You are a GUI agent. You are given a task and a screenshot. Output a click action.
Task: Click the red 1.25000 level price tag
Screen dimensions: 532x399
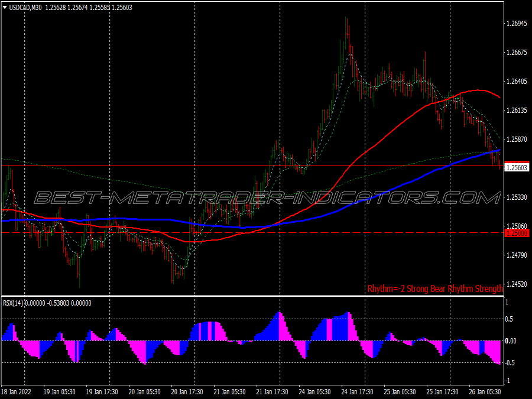tap(517, 233)
